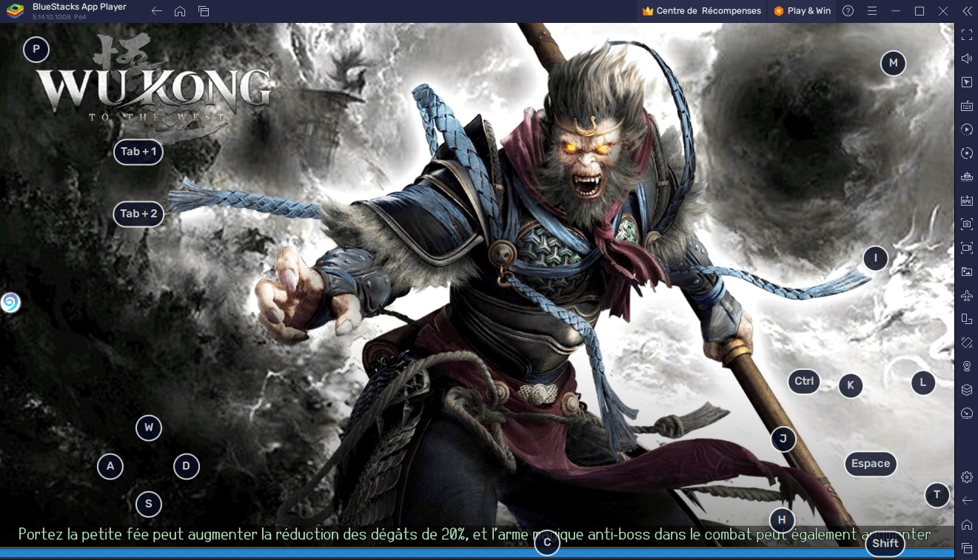Click the circular sync arrow sidebar icon

[x=966, y=153]
